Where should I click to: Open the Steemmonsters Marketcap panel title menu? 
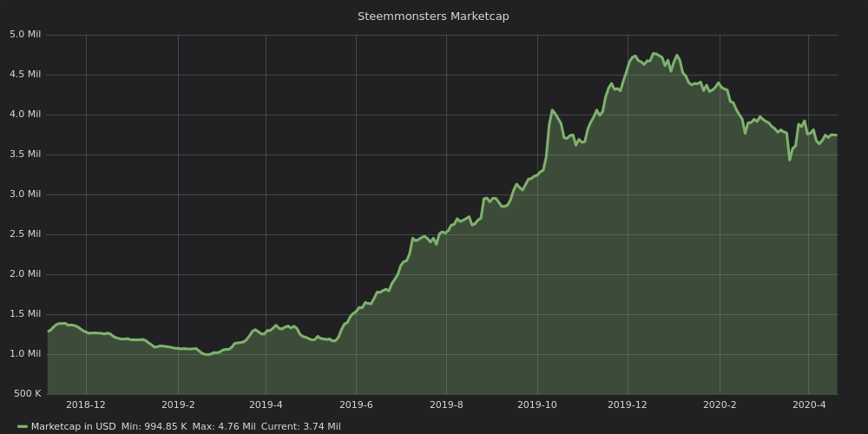click(433, 16)
